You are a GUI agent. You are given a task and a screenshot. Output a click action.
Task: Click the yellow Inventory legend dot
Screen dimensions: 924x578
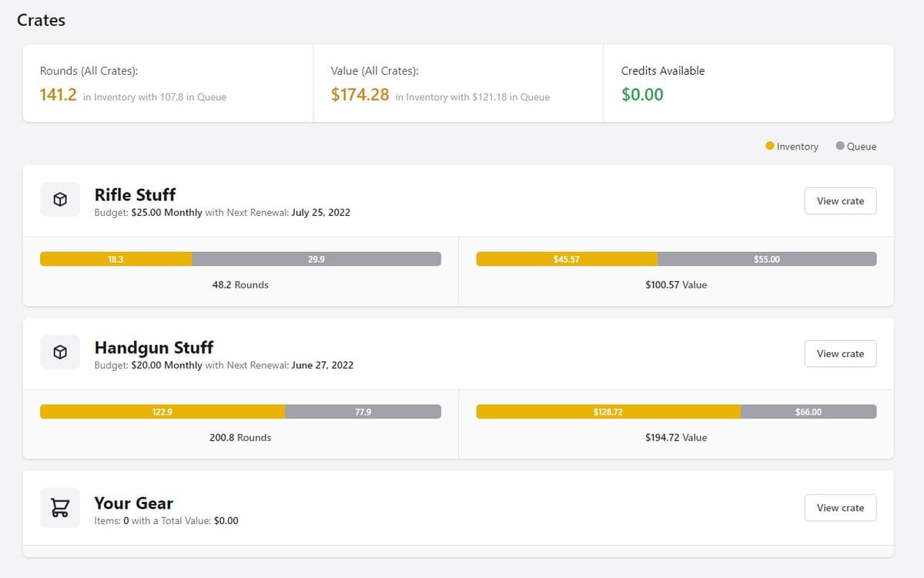pyautogui.click(x=769, y=146)
